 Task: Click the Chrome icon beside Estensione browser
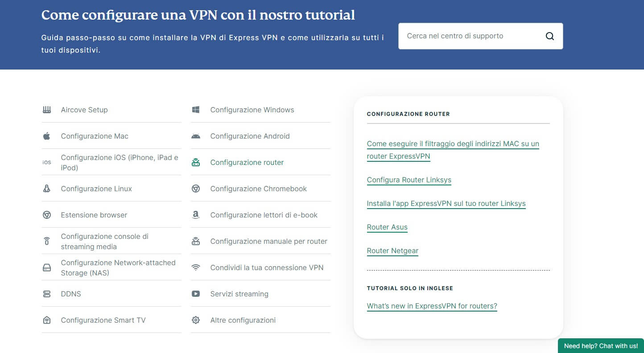(x=47, y=215)
